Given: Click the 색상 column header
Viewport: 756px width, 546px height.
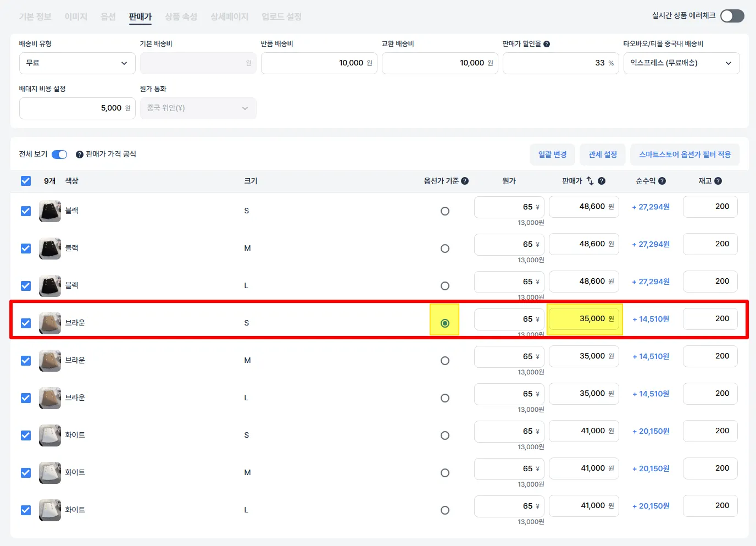Looking at the screenshot, I should (x=72, y=181).
